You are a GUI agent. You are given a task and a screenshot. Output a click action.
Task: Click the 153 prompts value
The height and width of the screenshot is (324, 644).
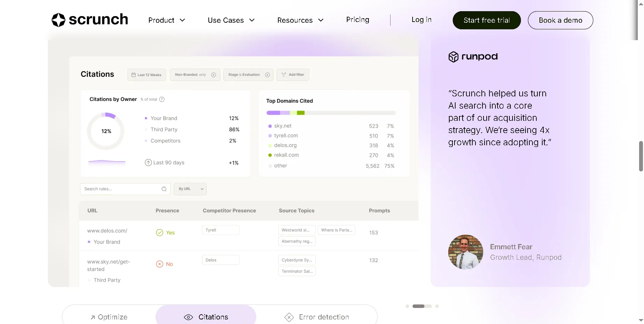pos(373,233)
